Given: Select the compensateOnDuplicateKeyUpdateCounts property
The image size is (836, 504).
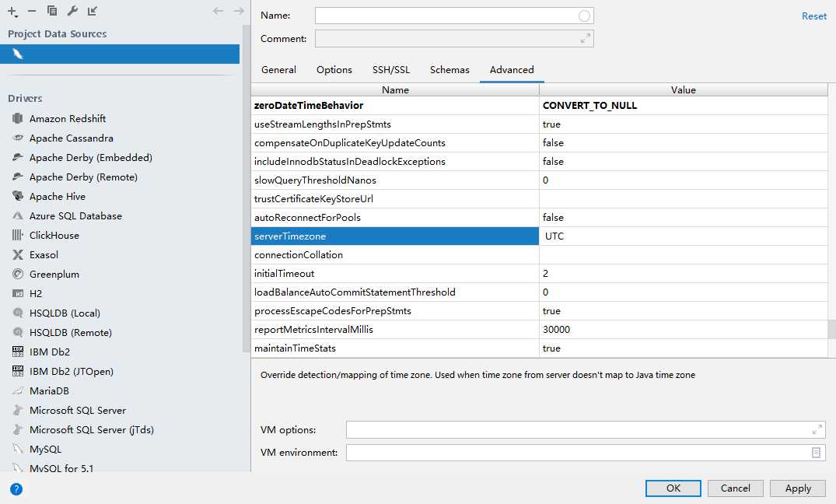Looking at the screenshot, I should coord(395,143).
